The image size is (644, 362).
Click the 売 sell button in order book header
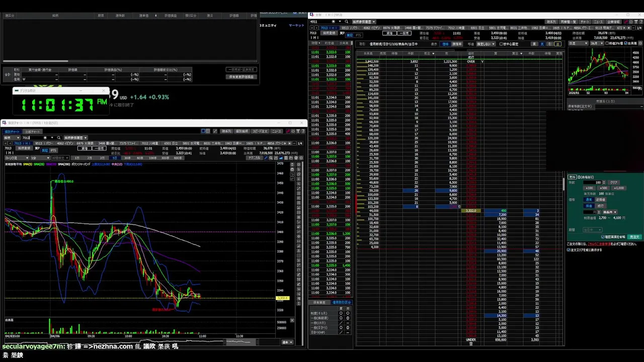click(542, 44)
